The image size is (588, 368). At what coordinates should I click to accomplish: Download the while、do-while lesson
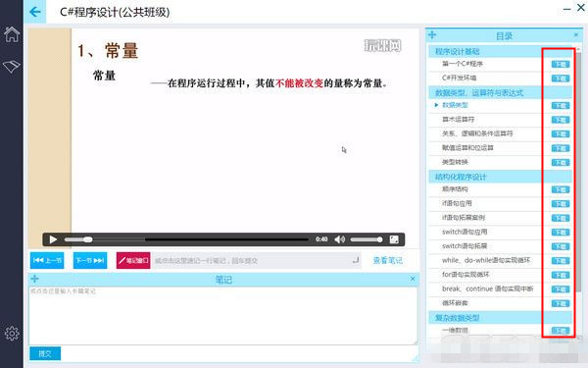(x=561, y=261)
